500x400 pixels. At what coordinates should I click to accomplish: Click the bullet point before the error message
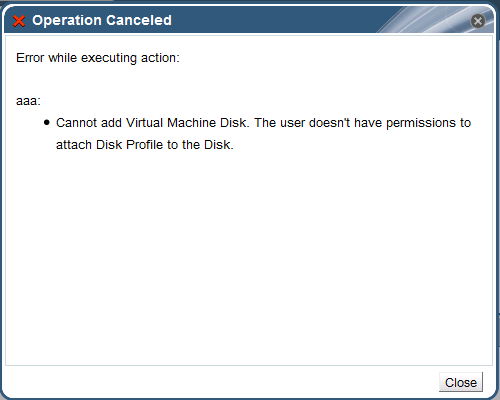47,123
